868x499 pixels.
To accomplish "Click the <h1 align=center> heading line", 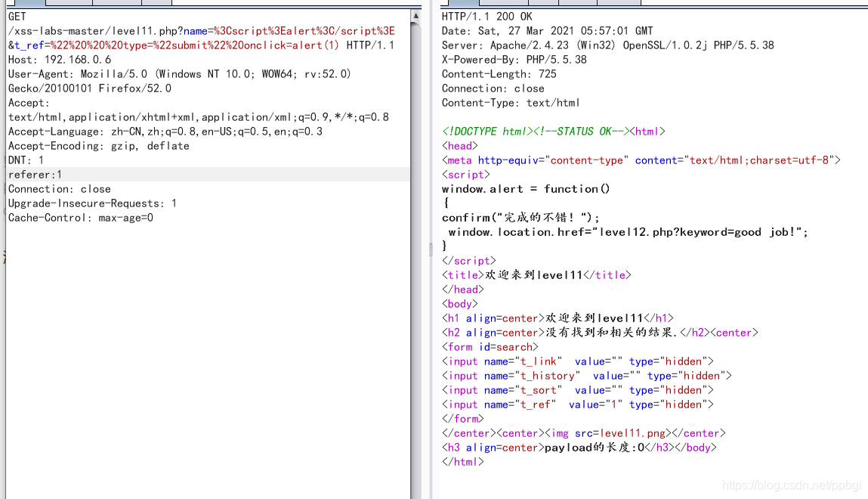I will coord(558,319).
